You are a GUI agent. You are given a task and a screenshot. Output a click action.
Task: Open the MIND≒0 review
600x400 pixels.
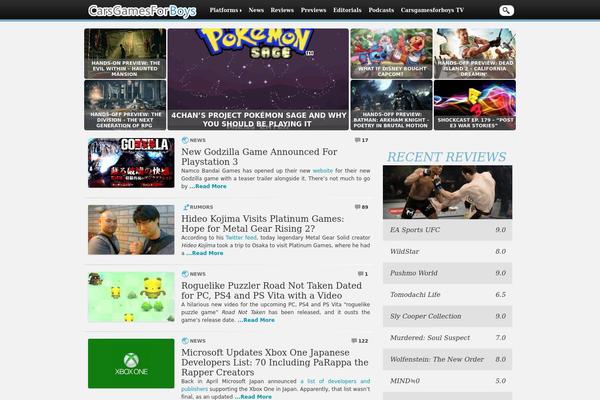pyautogui.click(x=447, y=381)
